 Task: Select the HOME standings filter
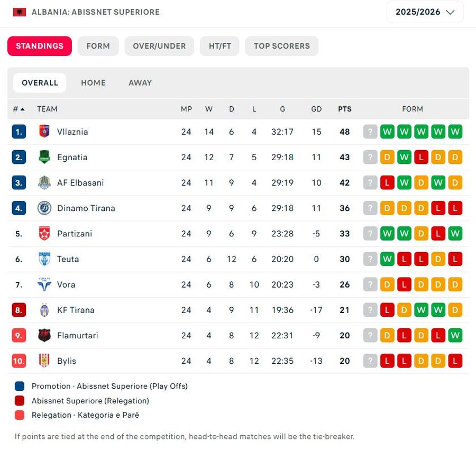(x=93, y=82)
